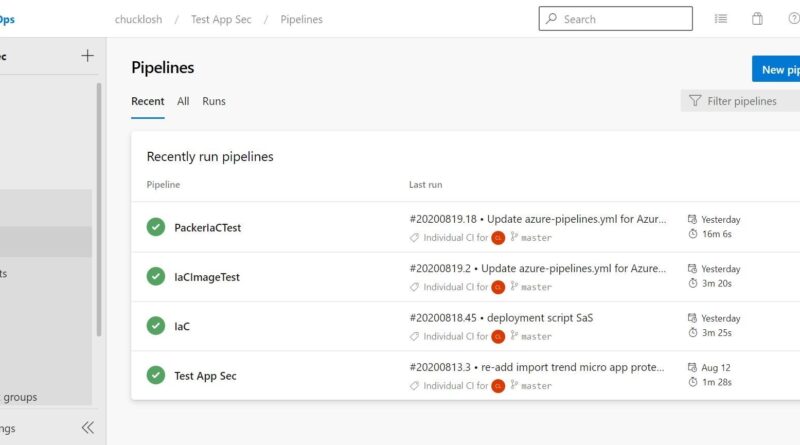
Task: Click the plus icon in the sidebar header
Action: 87,56
